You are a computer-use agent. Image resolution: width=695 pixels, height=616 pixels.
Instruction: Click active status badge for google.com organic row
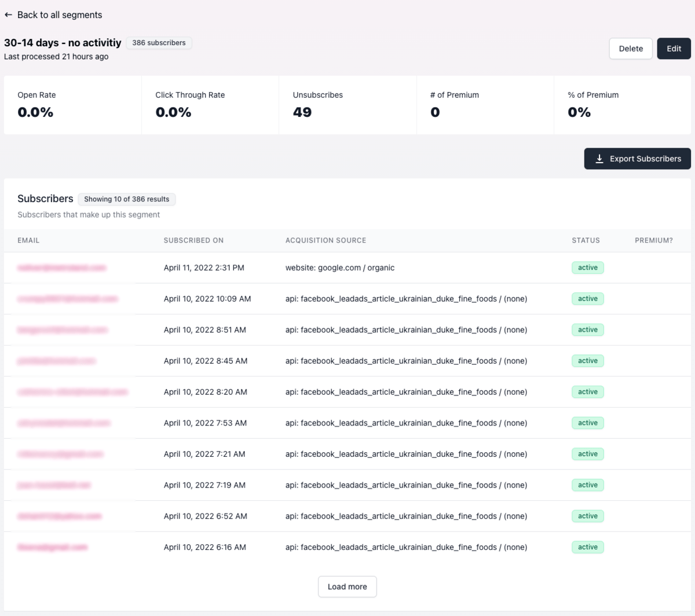tap(588, 267)
